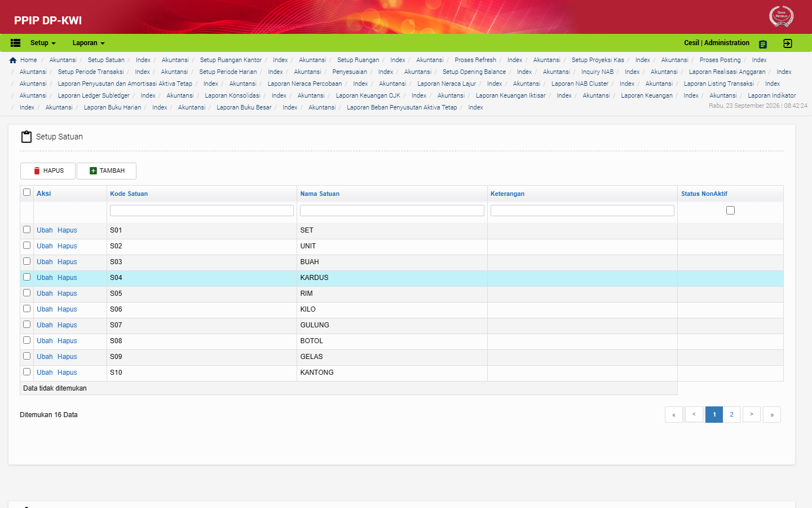812x508 pixels.
Task: Sort by Nama Satuan column header
Action: coord(320,194)
